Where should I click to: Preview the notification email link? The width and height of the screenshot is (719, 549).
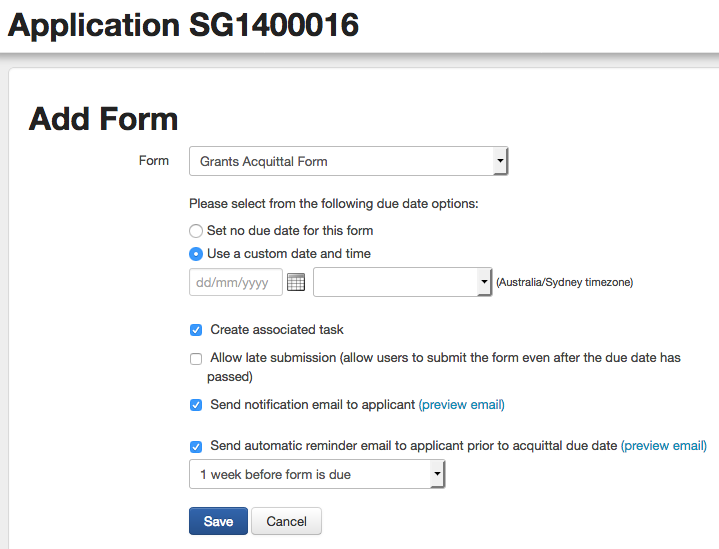click(x=461, y=405)
